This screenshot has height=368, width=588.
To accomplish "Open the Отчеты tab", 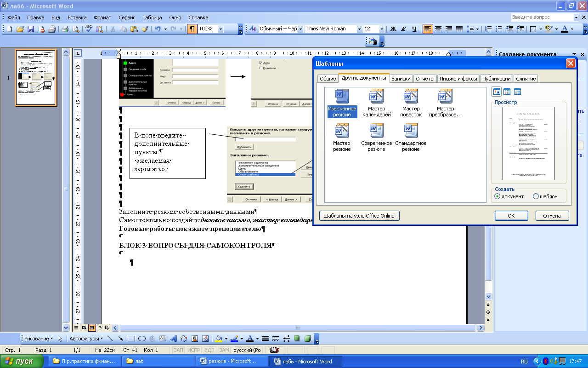I will coord(425,79).
